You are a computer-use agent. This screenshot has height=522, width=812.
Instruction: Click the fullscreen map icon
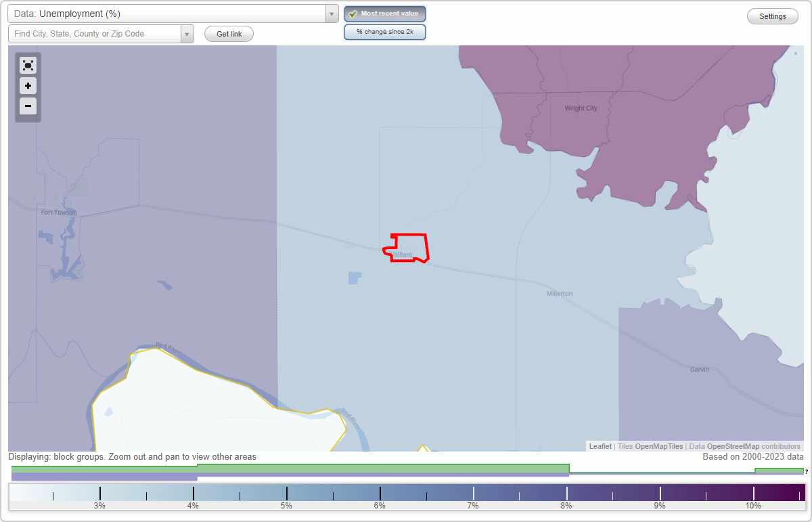28,66
